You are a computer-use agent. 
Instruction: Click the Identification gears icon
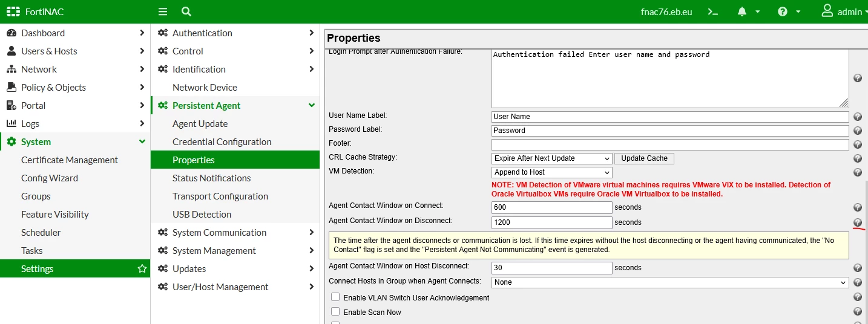(163, 69)
